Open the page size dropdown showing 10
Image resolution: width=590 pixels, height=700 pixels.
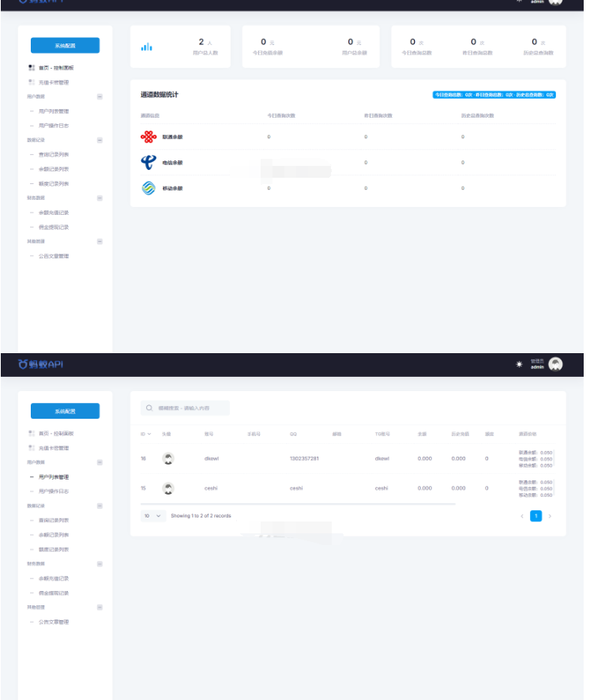coord(153,516)
